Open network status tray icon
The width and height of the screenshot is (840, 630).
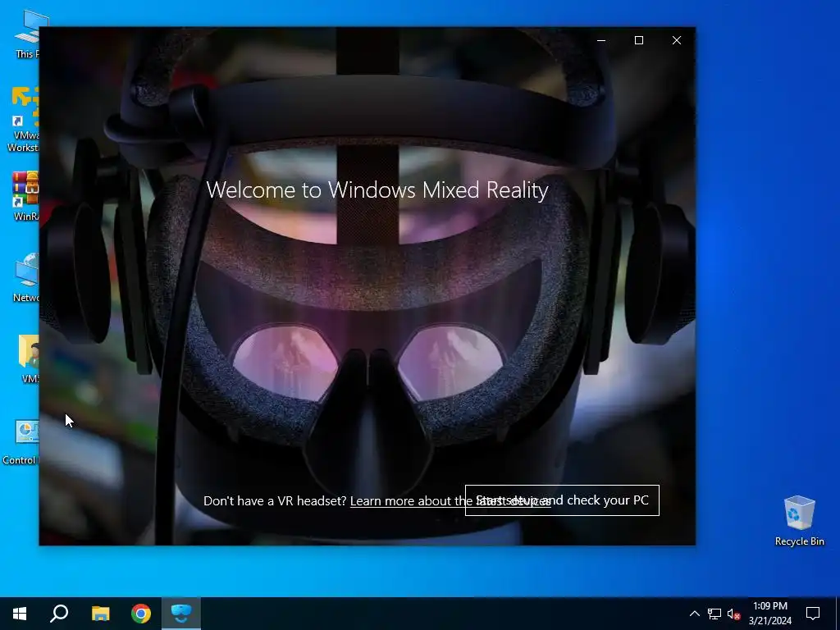[714, 614]
